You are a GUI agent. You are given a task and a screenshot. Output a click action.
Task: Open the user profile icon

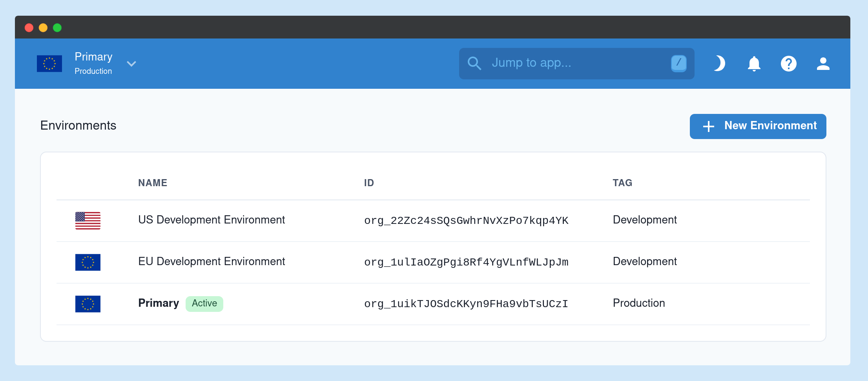[x=823, y=63]
